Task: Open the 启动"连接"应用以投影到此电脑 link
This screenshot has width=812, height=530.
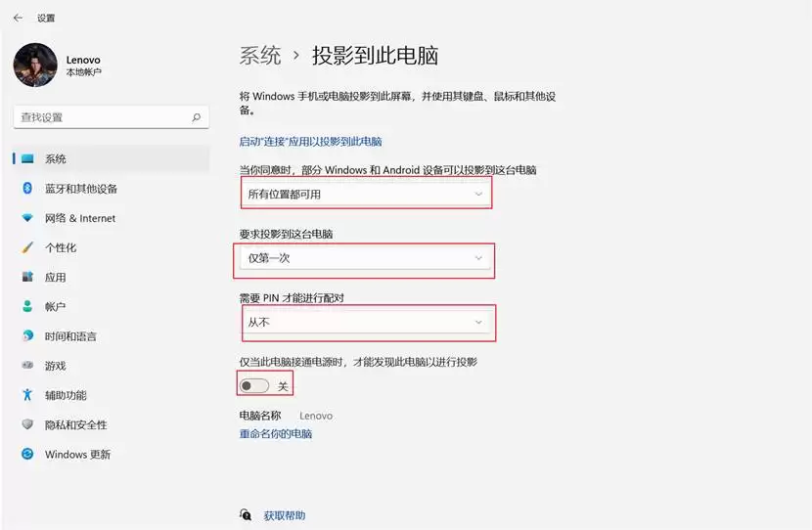Action: (310, 141)
